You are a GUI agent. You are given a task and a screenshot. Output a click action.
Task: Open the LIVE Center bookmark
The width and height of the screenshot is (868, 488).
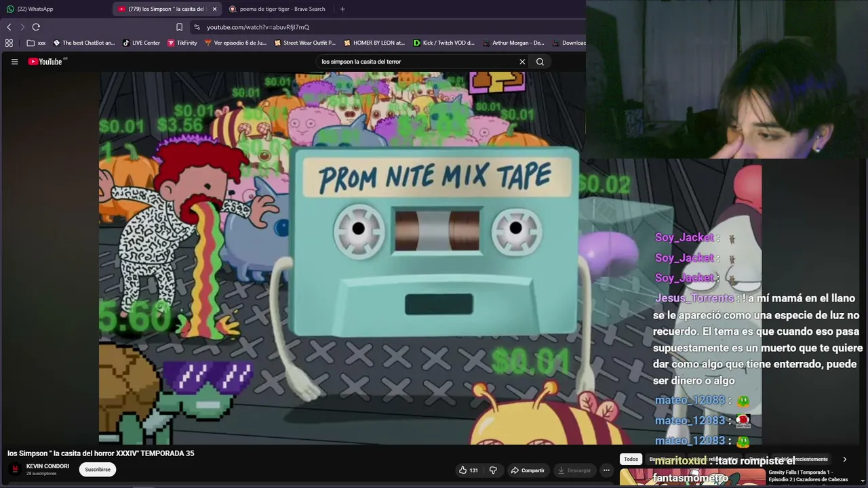pyautogui.click(x=141, y=43)
